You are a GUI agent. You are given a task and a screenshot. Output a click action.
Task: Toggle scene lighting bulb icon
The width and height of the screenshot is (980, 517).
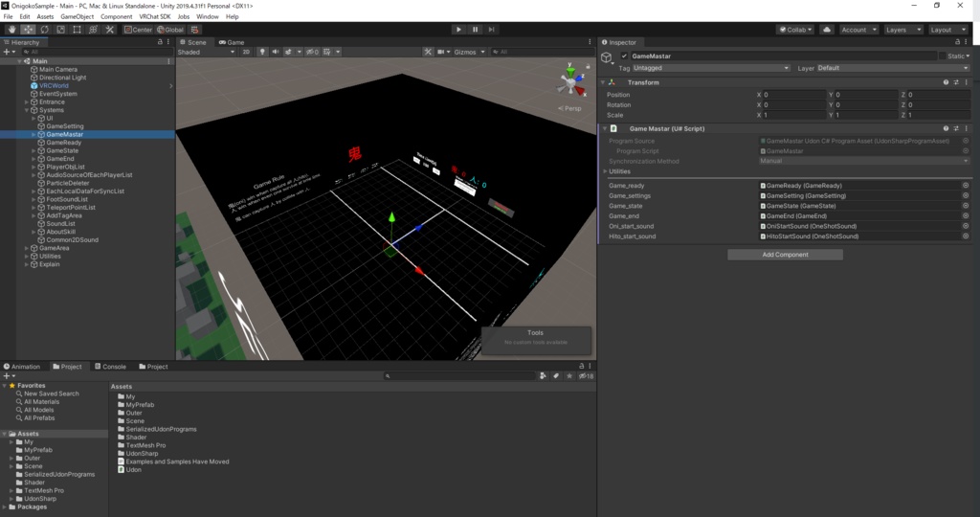tap(262, 52)
